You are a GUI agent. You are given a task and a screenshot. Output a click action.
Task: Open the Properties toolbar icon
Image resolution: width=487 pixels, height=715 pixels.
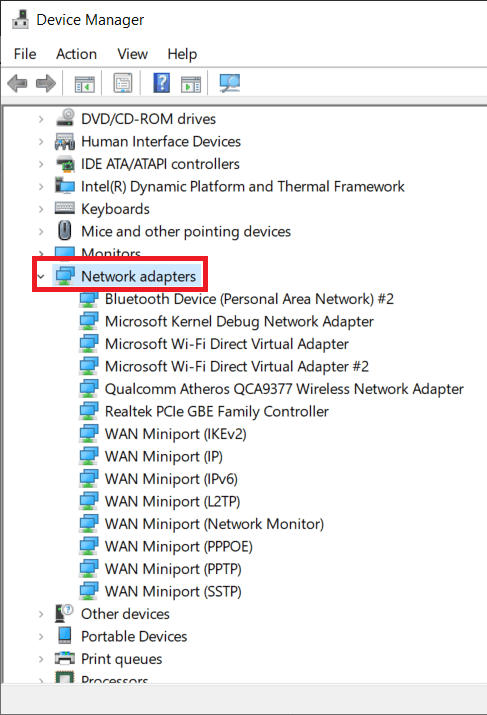[123, 83]
